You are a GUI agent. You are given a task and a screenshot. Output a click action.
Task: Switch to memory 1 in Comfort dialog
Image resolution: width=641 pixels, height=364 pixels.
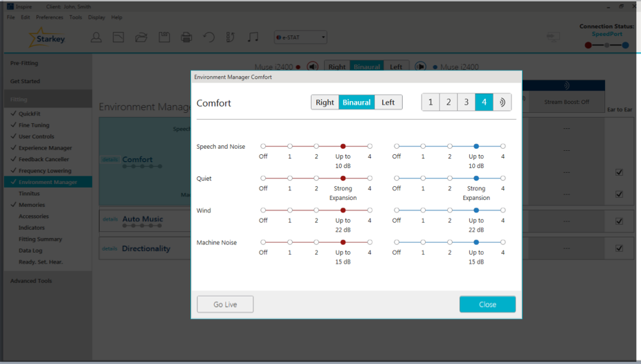point(431,102)
